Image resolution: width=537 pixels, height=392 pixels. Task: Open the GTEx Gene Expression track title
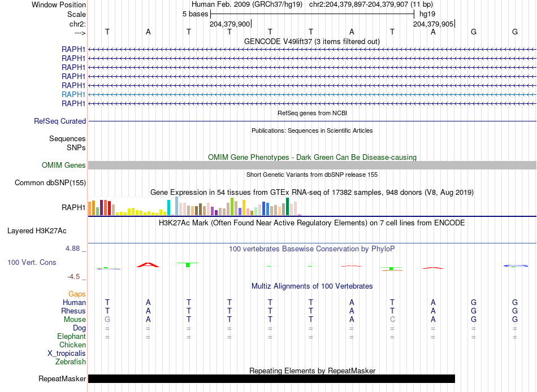pyautogui.click(x=312, y=193)
